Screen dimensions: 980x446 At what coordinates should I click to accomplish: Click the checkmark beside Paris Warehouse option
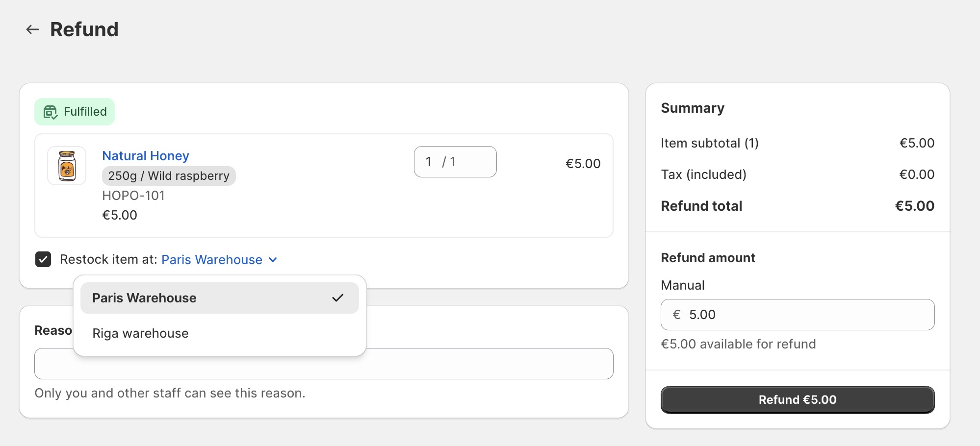coord(337,298)
